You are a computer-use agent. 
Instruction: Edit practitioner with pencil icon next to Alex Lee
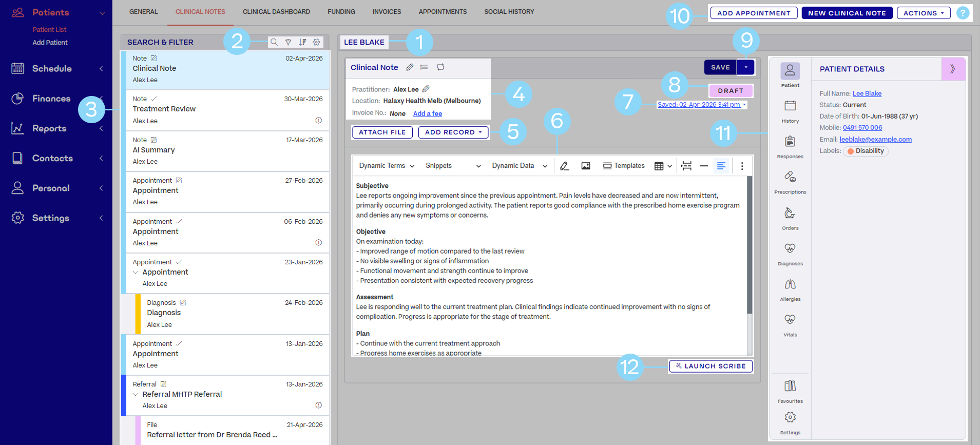click(x=426, y=89)
